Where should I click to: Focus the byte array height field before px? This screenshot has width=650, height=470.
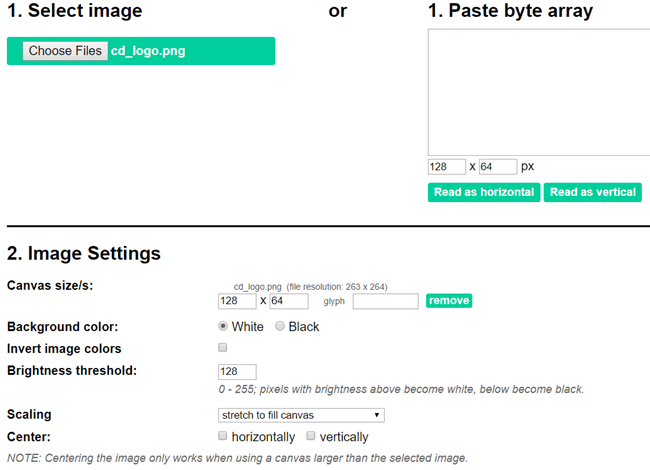tap(497, 167)
